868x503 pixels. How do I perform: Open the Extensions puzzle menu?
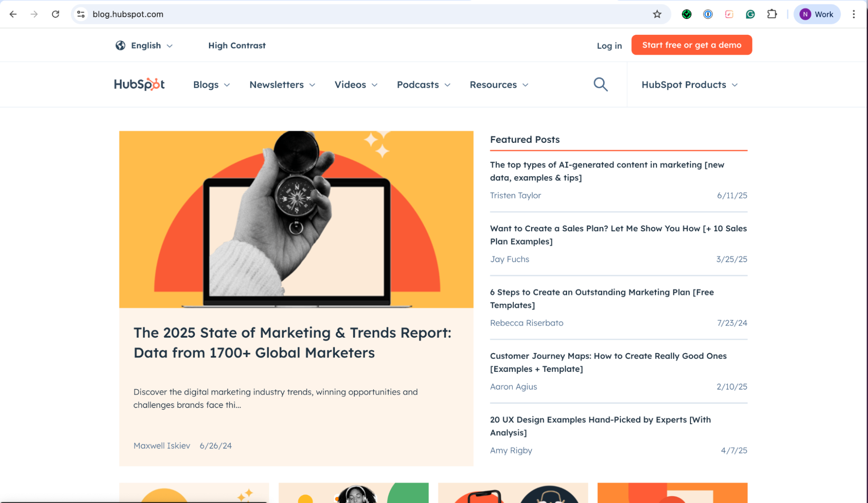772,14
